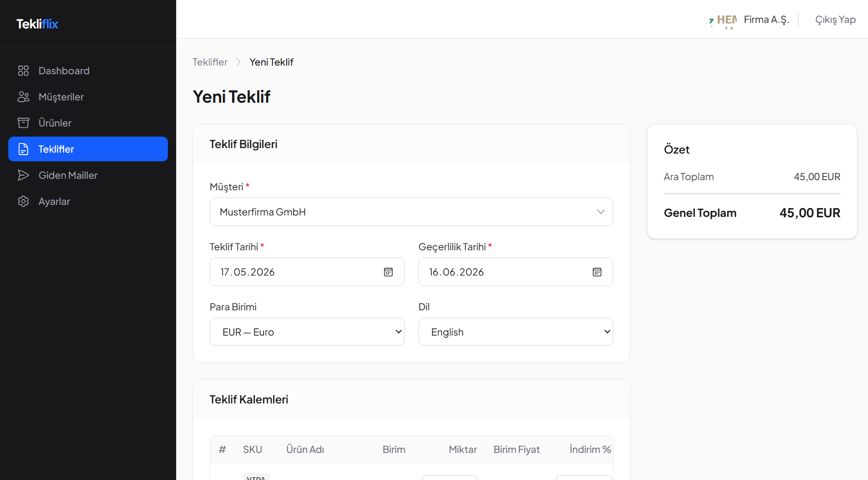Image resolution: width=868 pixels, height=480 pixels.
Task: Go back via Teklifler breadcrumb
Action: tap(210, 62)
